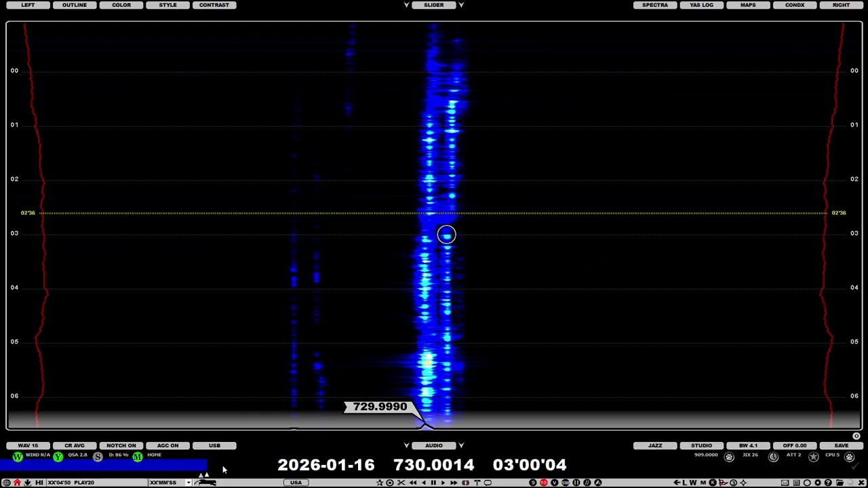The width and height of the screenshot is (868, 488).
Task: Click the red home icon
Action: pos(17,483)
